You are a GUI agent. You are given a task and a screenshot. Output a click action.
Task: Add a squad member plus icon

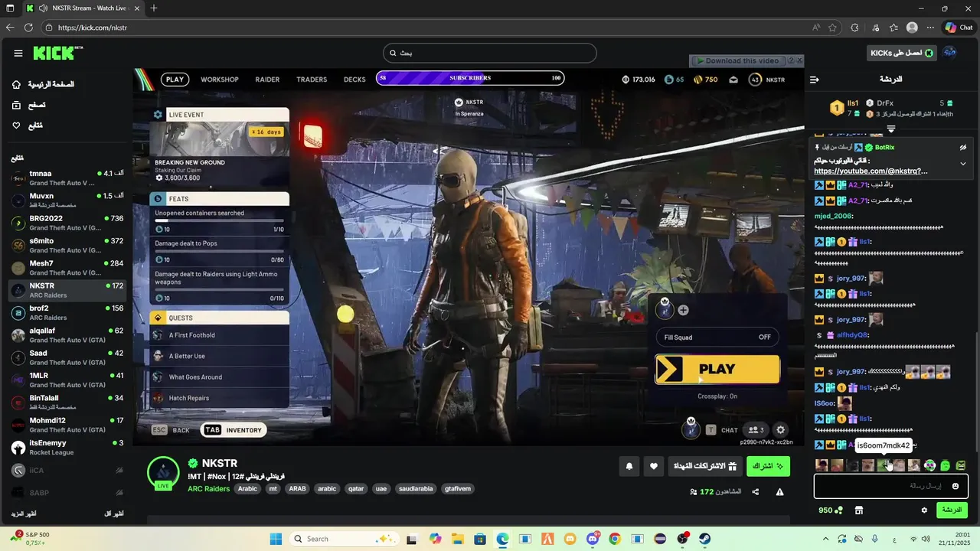tap(683, 310)
